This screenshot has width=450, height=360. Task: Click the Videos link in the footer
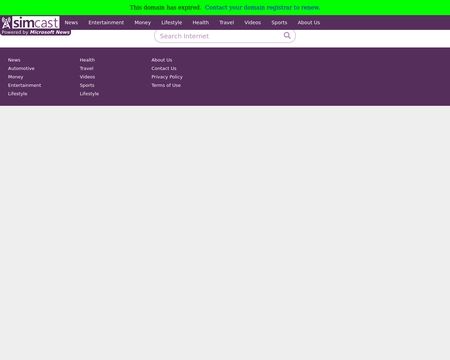click(x=87, y=77)
